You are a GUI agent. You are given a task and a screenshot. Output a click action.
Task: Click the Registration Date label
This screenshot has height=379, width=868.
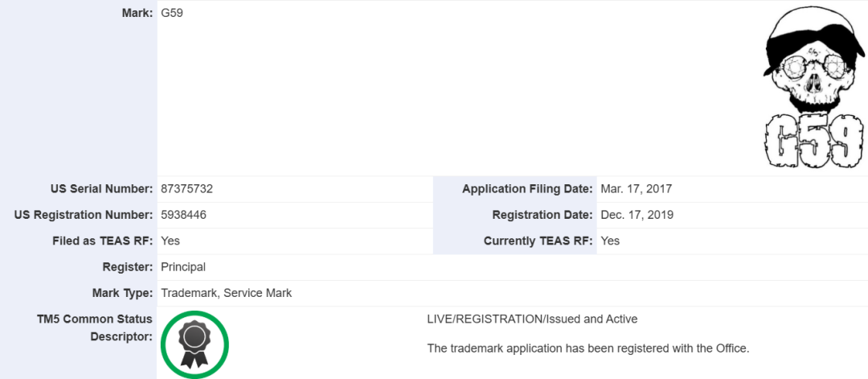coord(542,215)
